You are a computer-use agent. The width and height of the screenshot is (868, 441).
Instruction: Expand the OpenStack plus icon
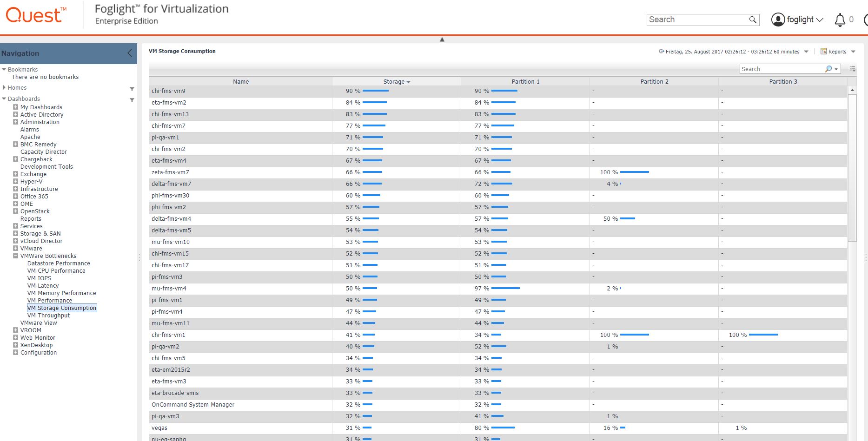[15, 211]
